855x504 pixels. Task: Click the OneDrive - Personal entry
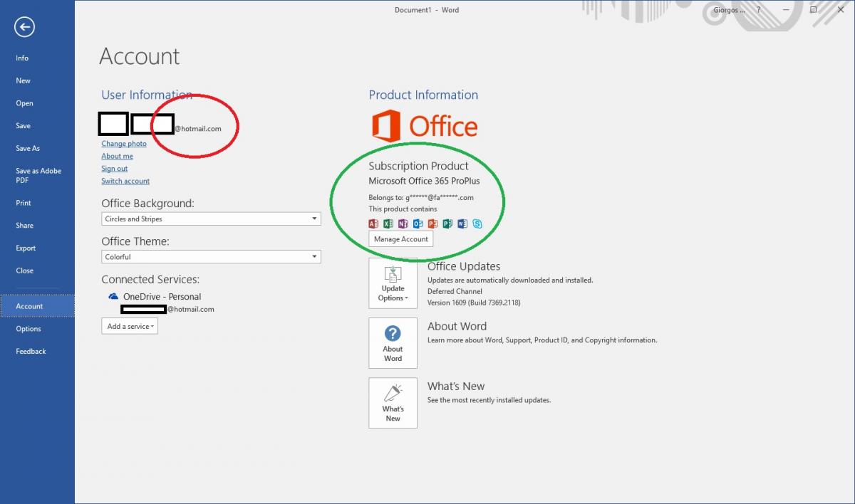(x=162, y=296)
